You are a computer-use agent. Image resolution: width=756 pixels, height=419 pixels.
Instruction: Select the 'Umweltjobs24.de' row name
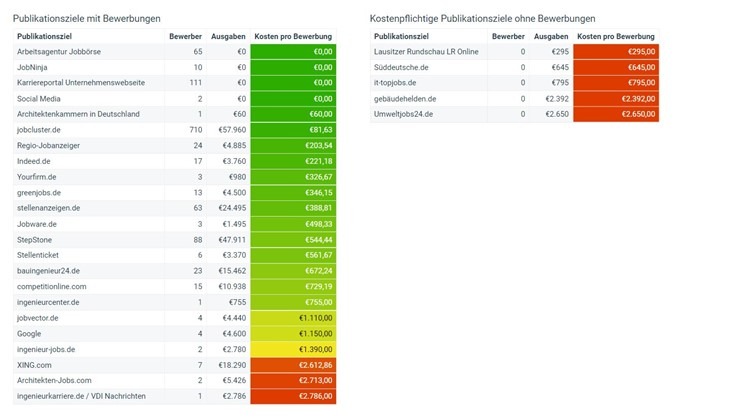pos(403,114)
